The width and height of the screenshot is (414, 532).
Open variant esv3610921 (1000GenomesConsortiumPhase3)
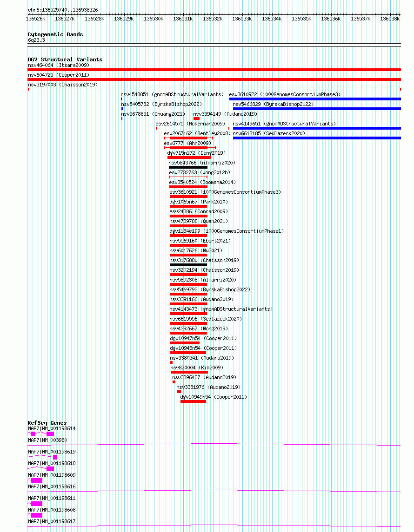226,192
